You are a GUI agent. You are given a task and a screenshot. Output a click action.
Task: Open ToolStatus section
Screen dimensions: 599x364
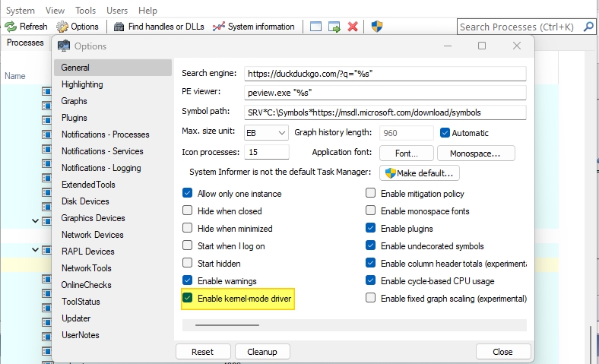(x=113, y=302)
